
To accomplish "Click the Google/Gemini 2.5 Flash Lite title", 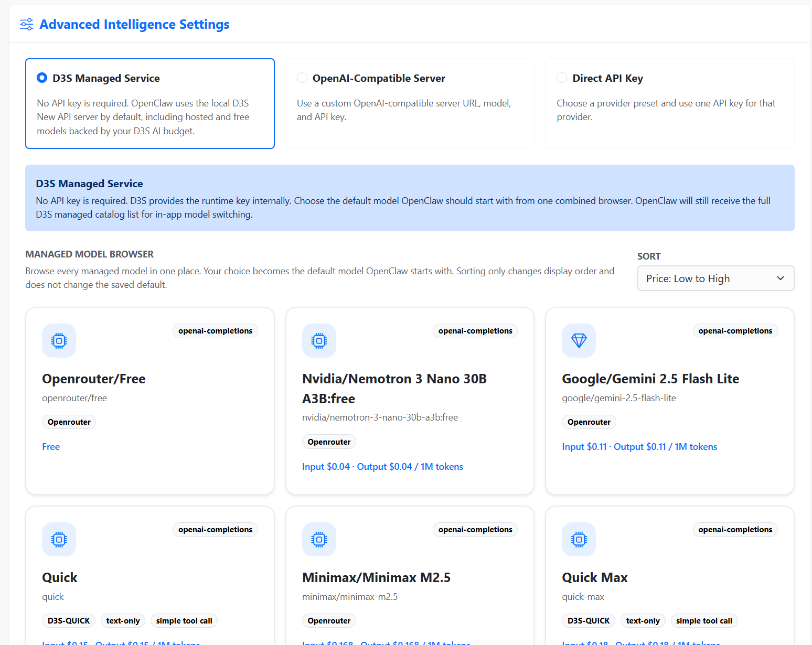I will (x=650, y=379).
